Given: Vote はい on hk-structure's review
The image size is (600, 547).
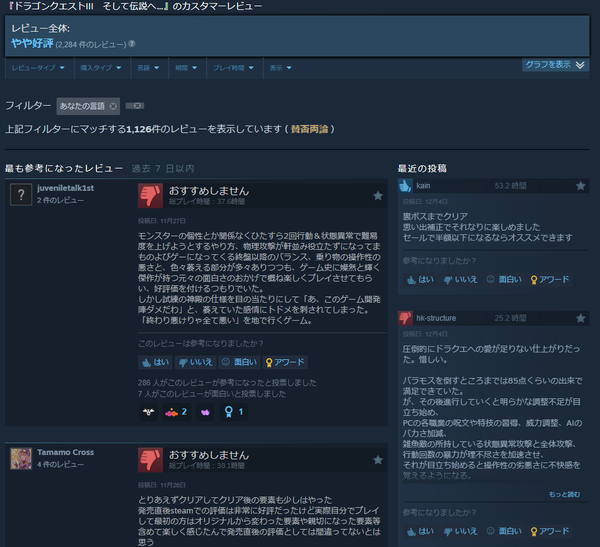Looking at the screenshot, I should point(420,531).
